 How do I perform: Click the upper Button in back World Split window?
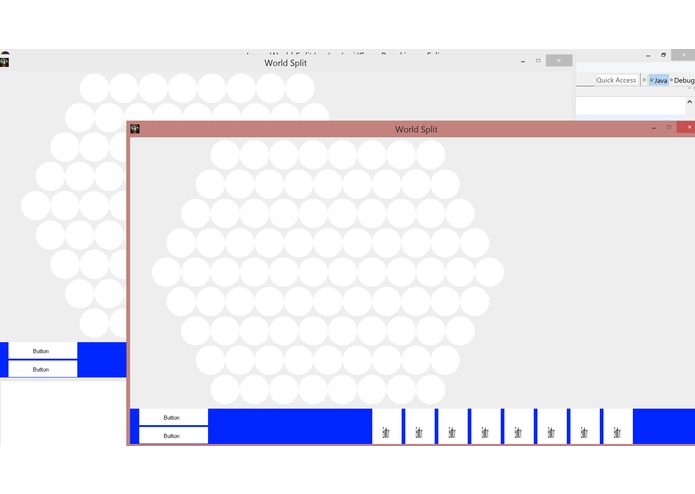click(x=43, y=350)
